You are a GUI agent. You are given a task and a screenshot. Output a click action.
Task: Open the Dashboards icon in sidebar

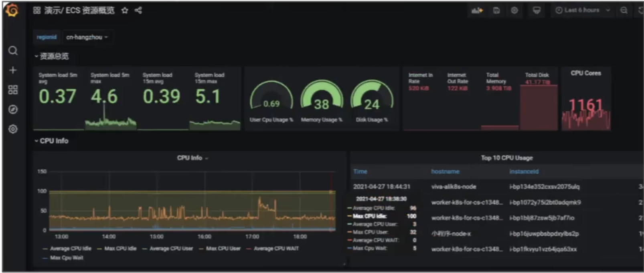pyautogui.click(x=13, y=90)
